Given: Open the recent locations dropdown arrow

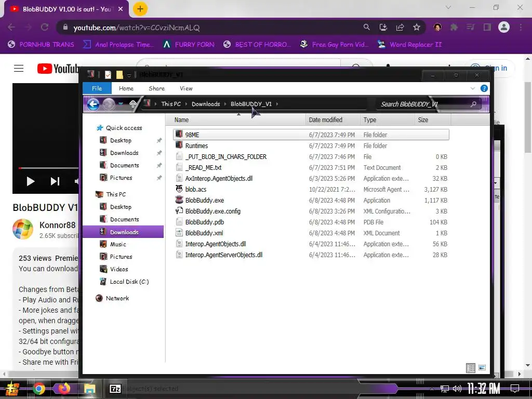Looking at the screenshot, I should (121, 104).
